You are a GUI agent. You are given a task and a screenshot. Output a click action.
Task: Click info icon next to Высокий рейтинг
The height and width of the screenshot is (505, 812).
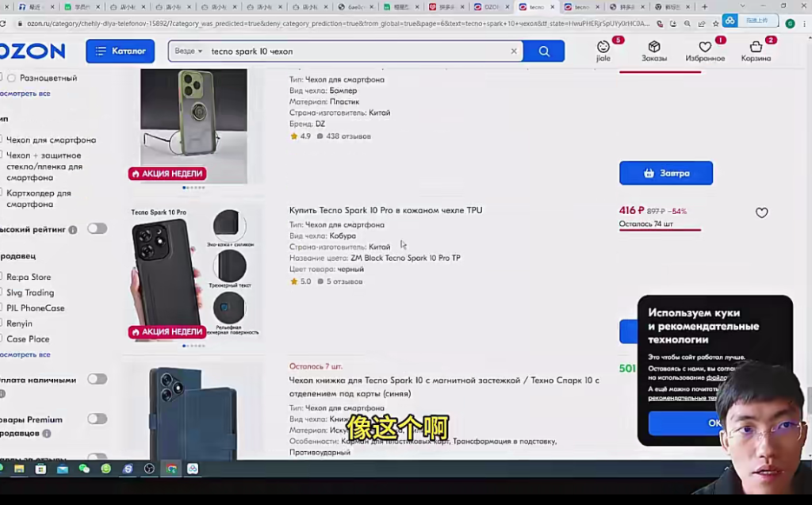[x=73, y=230]
